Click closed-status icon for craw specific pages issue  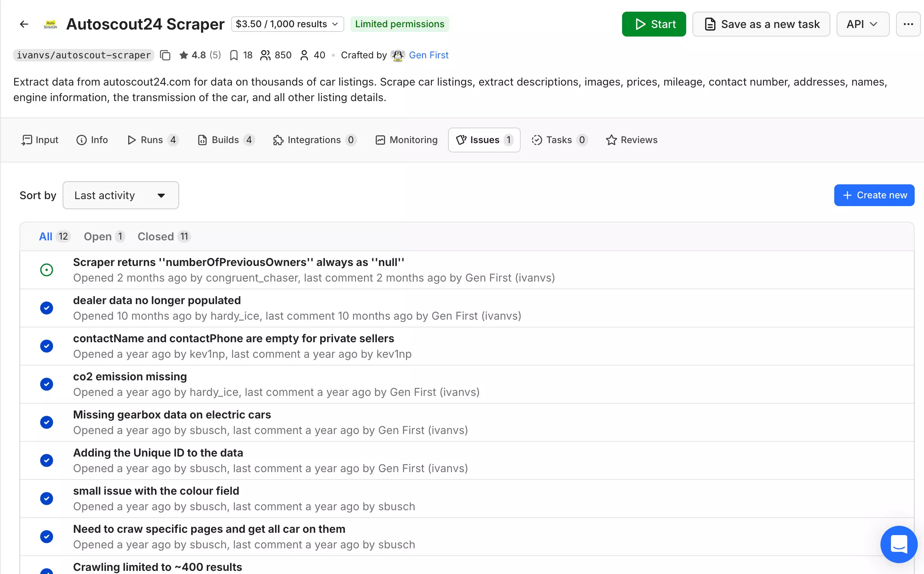[47, 537]
